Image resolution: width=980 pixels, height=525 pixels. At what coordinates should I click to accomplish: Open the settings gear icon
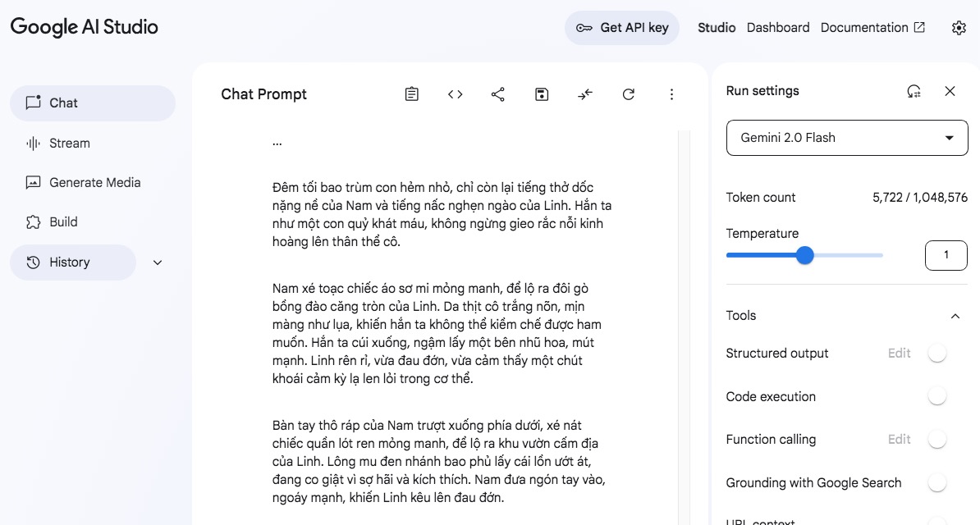(959, 28)
